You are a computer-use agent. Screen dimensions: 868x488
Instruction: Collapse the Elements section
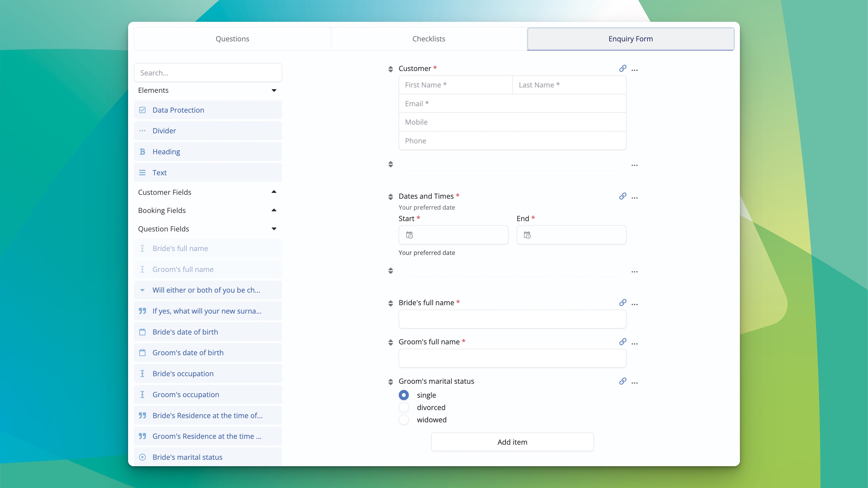[x=273, y=90]
